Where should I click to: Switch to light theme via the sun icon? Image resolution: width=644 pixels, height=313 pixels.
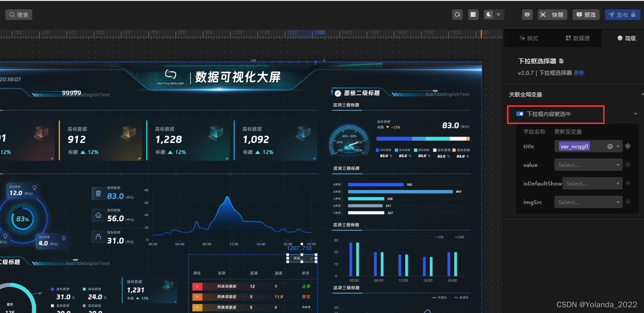click(x=498, y=15)
